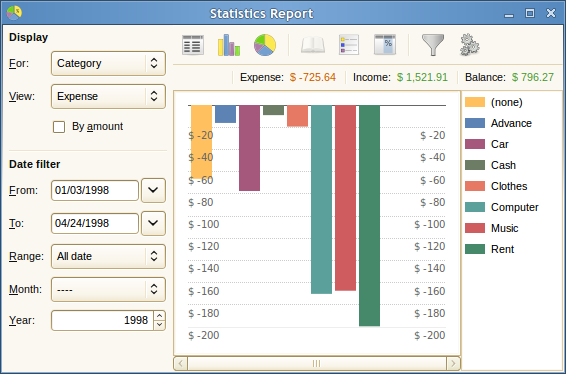566x374 pixels.
Task: Toggle the chart legend icon
Action: (x=349, y=45)
